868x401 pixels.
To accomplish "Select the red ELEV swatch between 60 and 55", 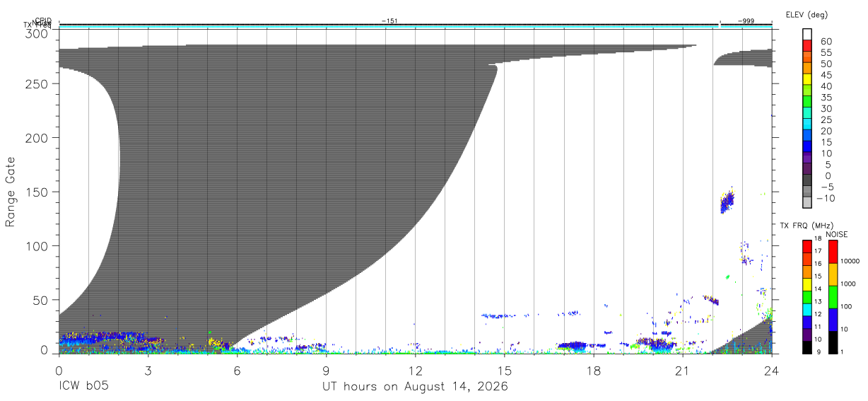I will point(807,47).
